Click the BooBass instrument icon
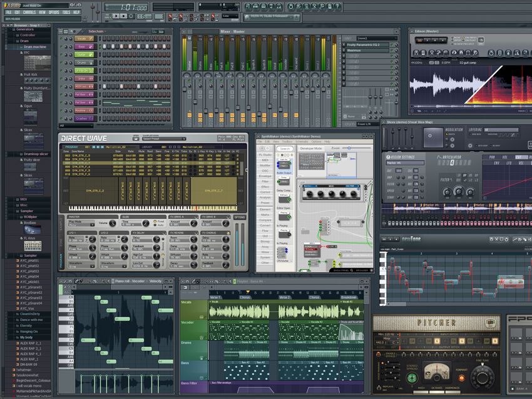The height and width of the screenshot is (399, 532). 33,230
